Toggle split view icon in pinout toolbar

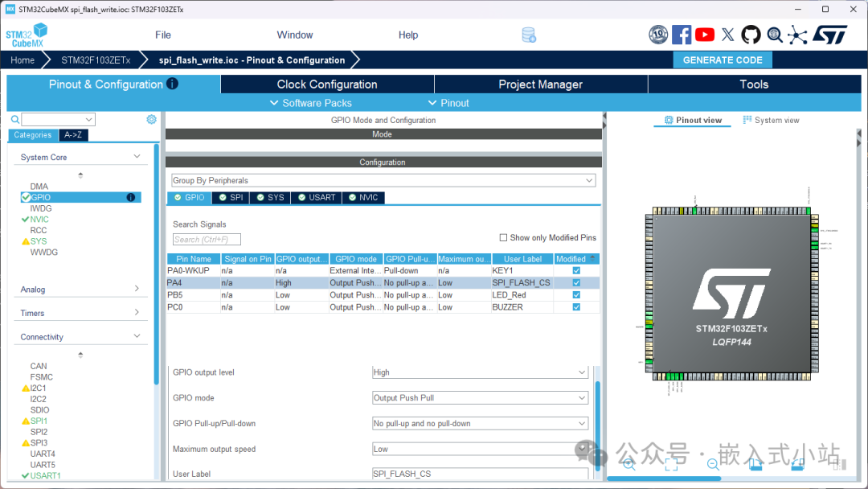839,464
